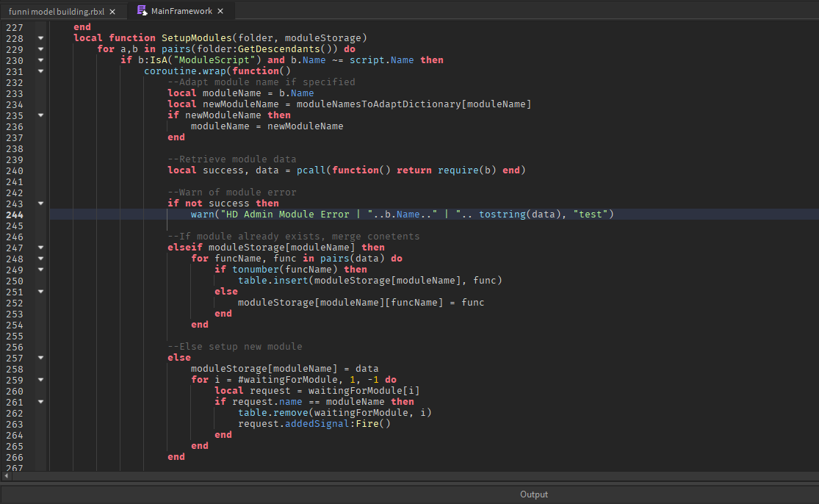Close the funni model building.rbxl tab

pyautogui.click(x=112, y=11)
